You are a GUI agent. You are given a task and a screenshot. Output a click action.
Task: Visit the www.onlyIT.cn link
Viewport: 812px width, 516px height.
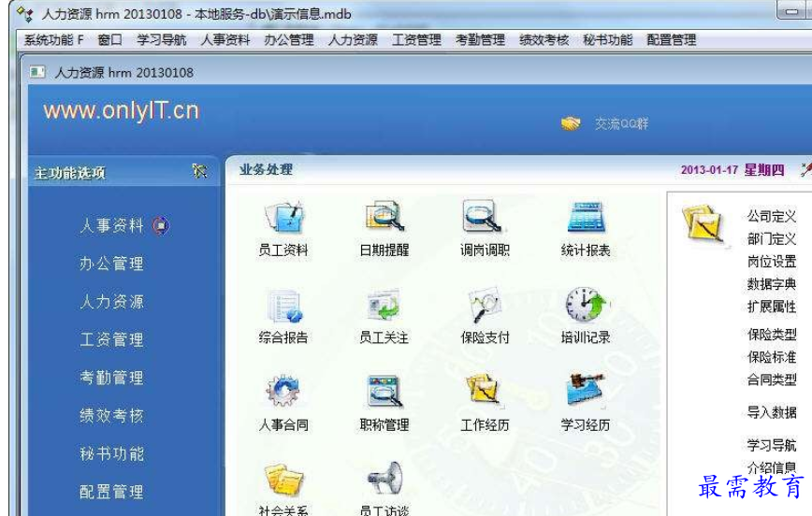tap(122, 110)
